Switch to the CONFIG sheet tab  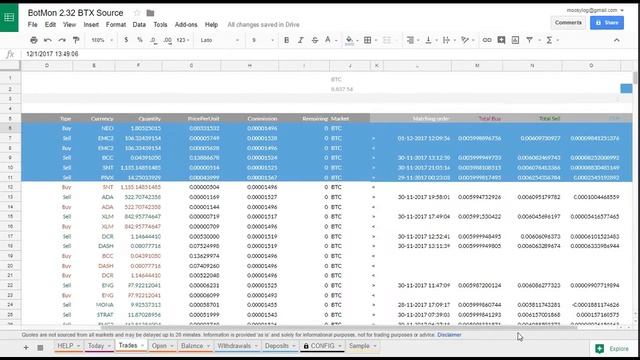(x=322, y=346)
